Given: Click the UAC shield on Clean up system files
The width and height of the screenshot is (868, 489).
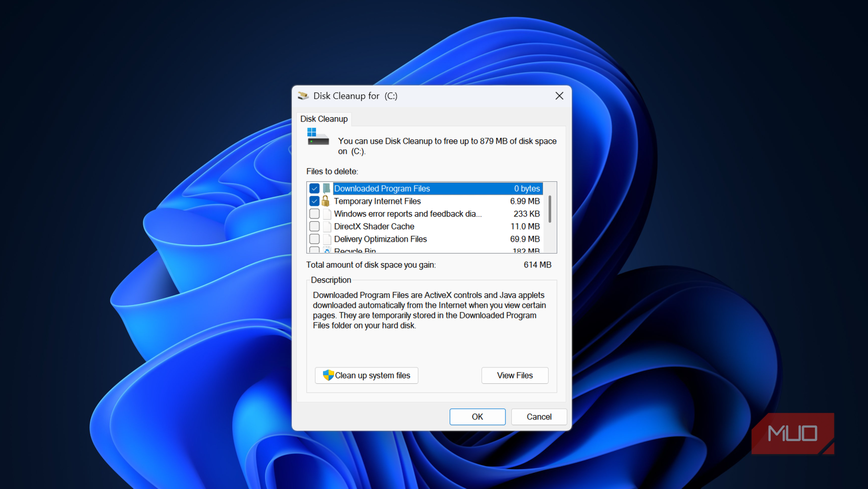Looking at the screenshot, I should click(328, 375).
